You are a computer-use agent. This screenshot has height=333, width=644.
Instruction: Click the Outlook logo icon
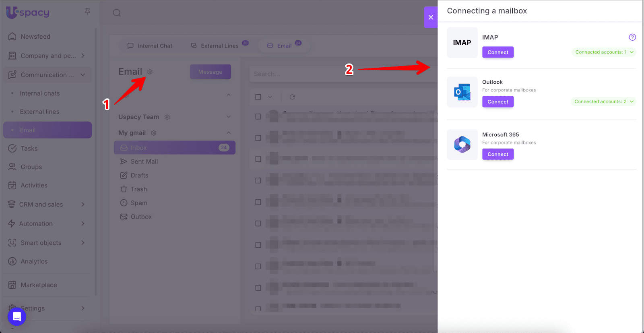coord(462,92)
